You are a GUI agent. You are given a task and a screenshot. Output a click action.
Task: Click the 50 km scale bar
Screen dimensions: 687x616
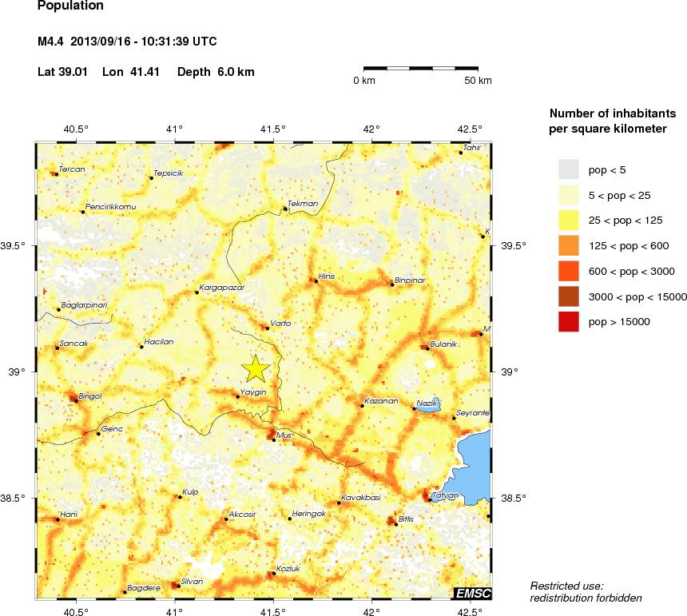421,69
